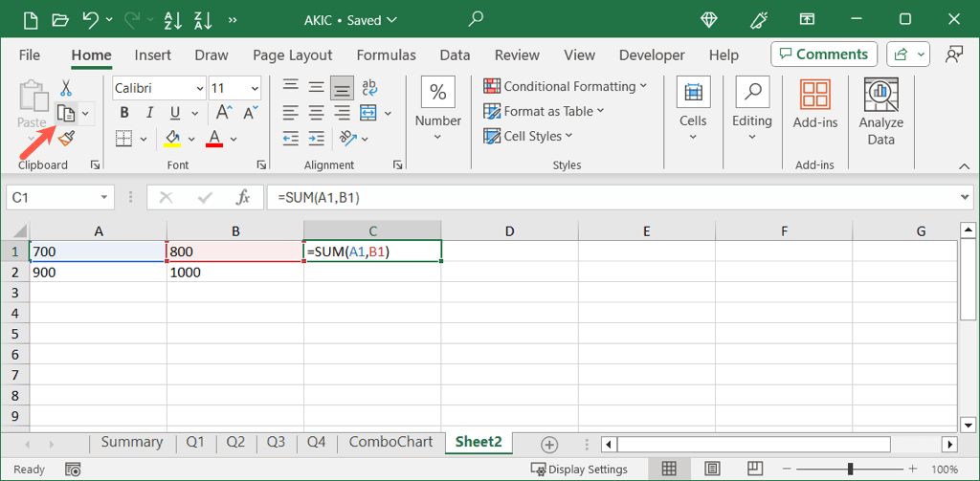This screenshot has width=980, height=481.
Task: Open the font size 11 dropdown
Action: click(x=255, y=89)
